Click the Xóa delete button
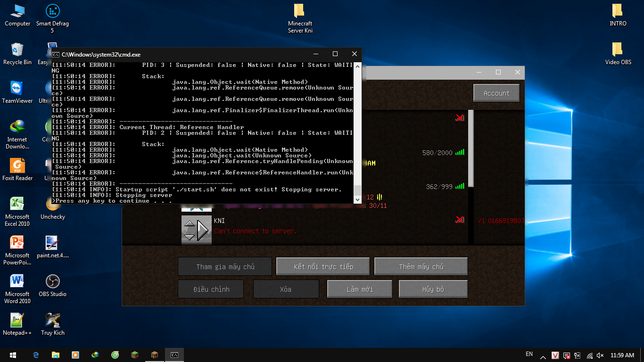Viewport: 644px width, 362px height. tap(286, 289)
